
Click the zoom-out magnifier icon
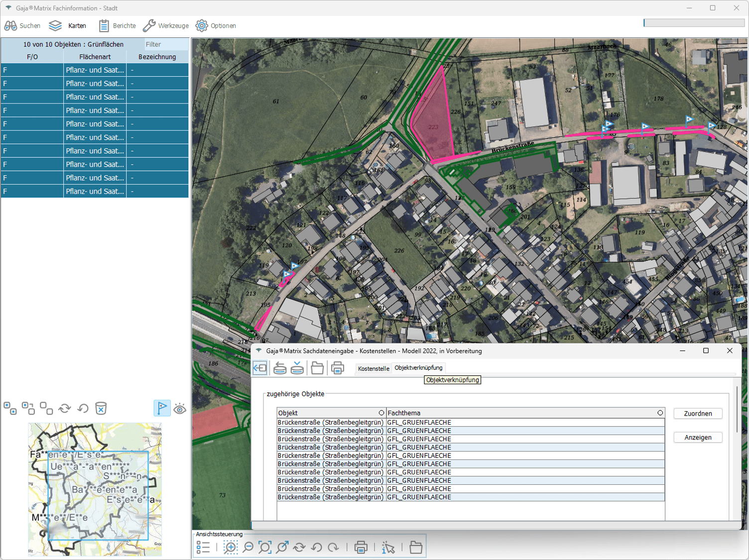pos(248,548)
